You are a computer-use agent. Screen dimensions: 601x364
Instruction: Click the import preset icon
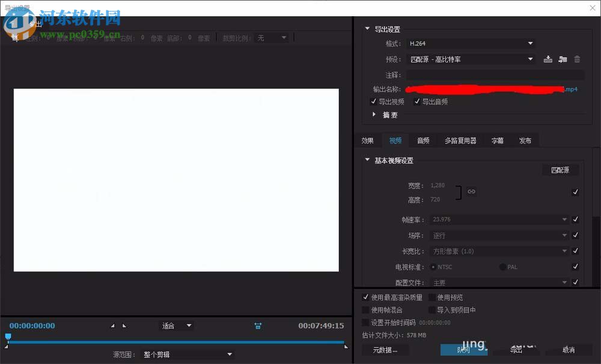(562, 59)
